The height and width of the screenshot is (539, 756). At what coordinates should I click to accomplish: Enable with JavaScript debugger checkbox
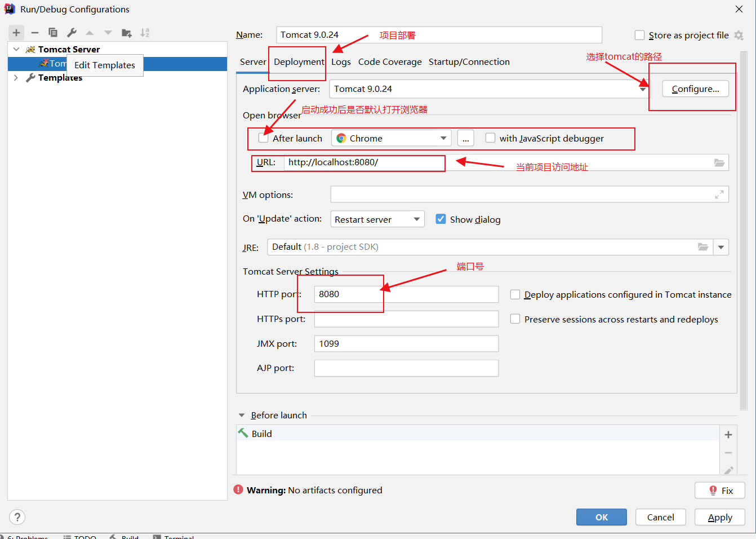coord(490,138)
